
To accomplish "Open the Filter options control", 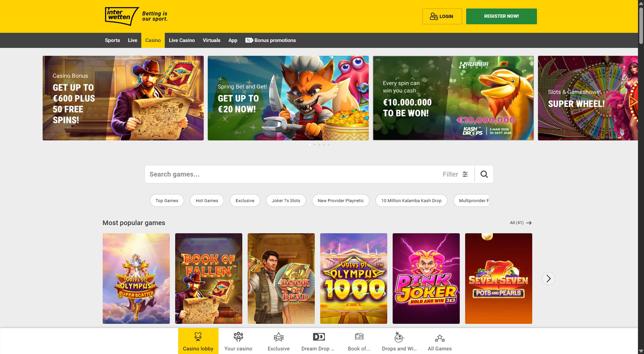I will click(455, 174).
